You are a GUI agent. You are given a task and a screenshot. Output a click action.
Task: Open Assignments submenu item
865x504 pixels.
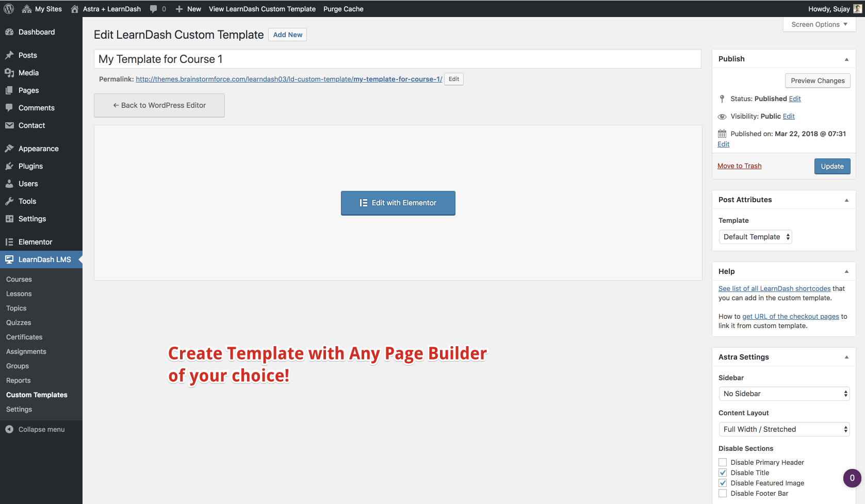[26, 351]
